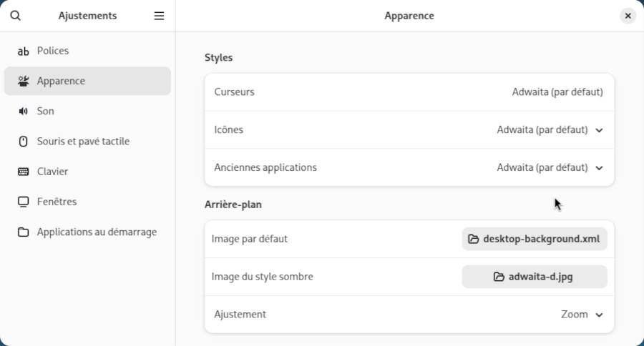Click the 'ab' Polices icon
Screen dimensions: 644x346
coord(23,51)
